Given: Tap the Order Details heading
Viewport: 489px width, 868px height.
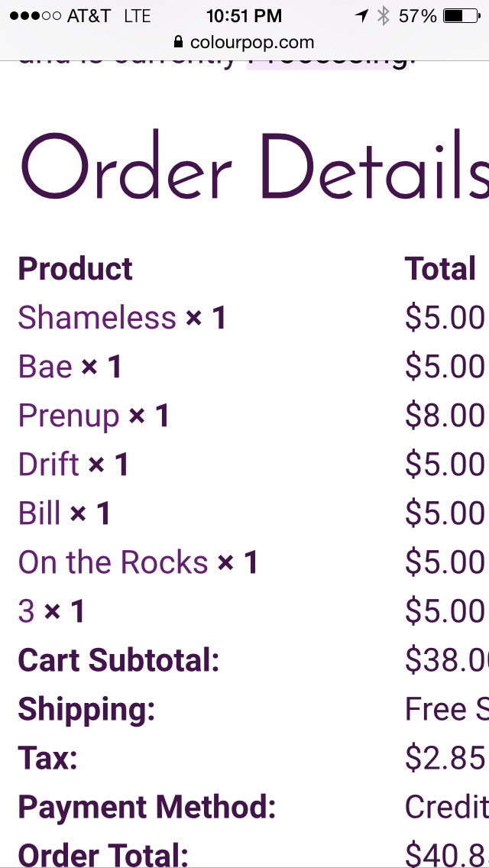Looking at the screenshot, I should 254,166.
